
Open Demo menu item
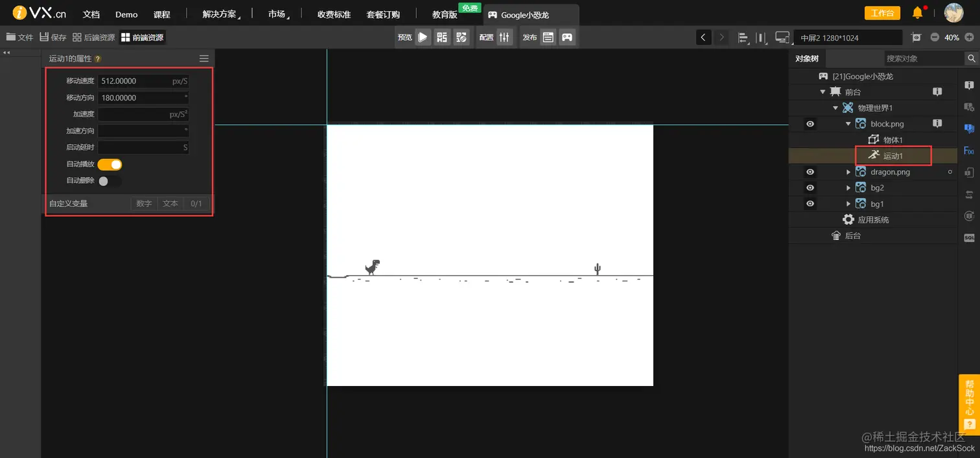point(126,14)
